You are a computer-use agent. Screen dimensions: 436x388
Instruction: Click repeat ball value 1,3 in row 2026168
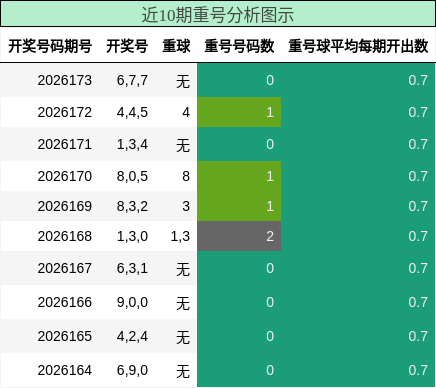tap(180, 236)
